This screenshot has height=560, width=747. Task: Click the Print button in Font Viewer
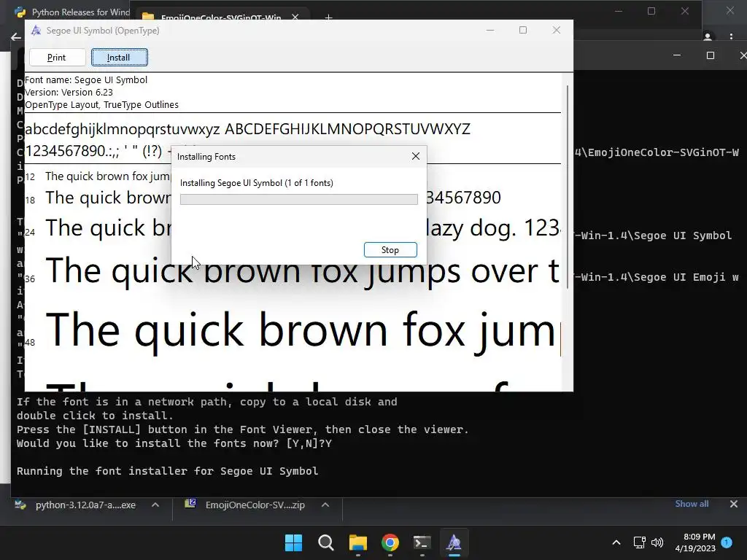click(57, 58)
